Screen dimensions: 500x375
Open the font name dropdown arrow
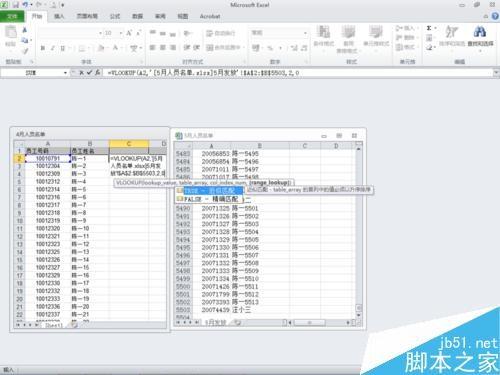100,33
